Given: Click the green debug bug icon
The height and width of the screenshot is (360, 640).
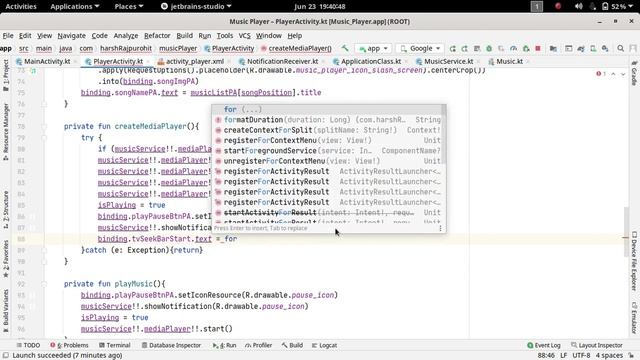Looking at the screenshot, I should pyautogui.click(x=489, y=49).
